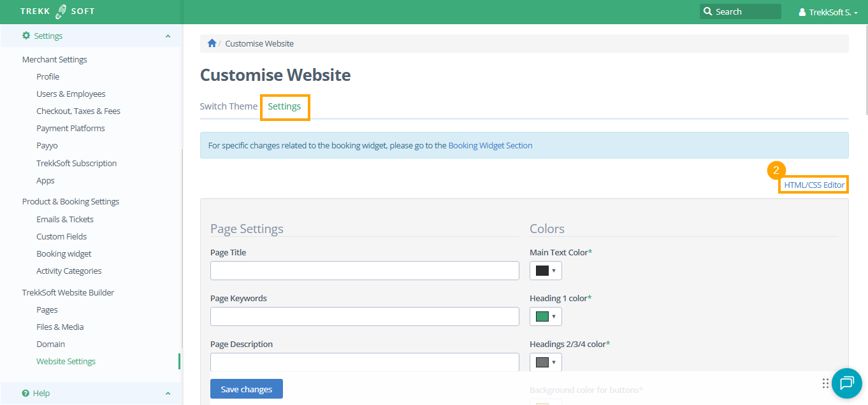868x405 pixels.
Task: Click the search magnifier icon
Action: (707, 11)
